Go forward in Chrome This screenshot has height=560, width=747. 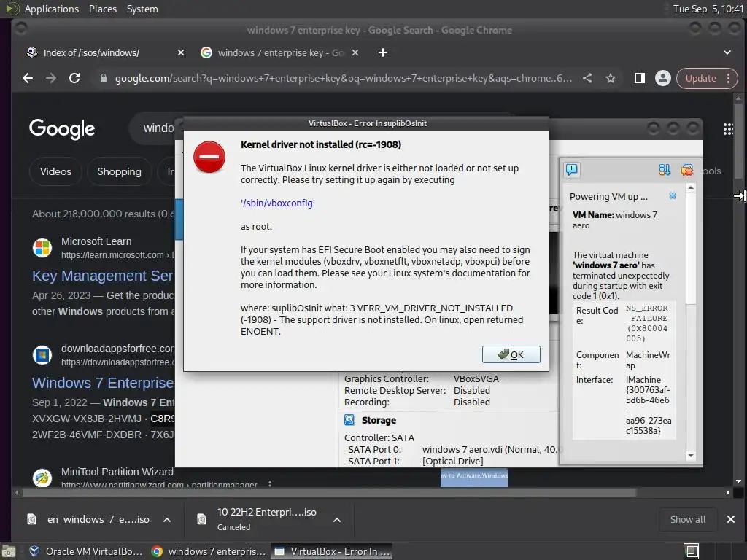point(51,78)
